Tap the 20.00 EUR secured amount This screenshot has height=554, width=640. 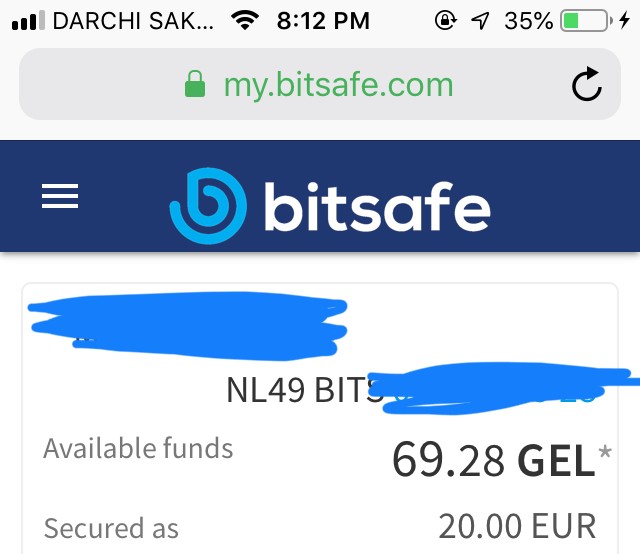coord(517,527)
